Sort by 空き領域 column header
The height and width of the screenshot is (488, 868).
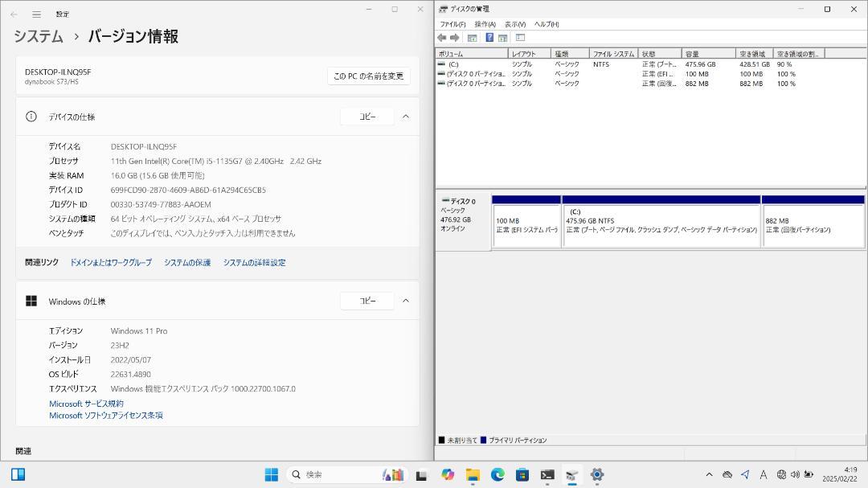[x=755, y=54]
